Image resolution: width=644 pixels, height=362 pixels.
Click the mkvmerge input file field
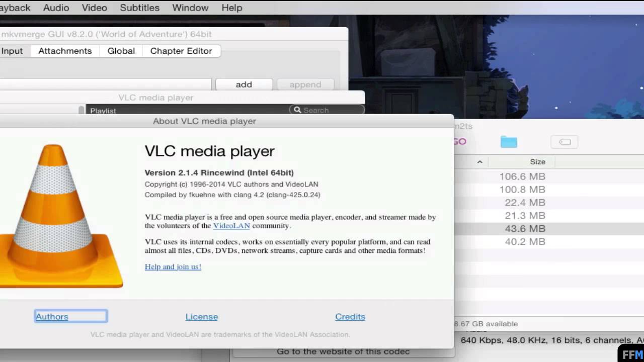[x=106, y=84]
